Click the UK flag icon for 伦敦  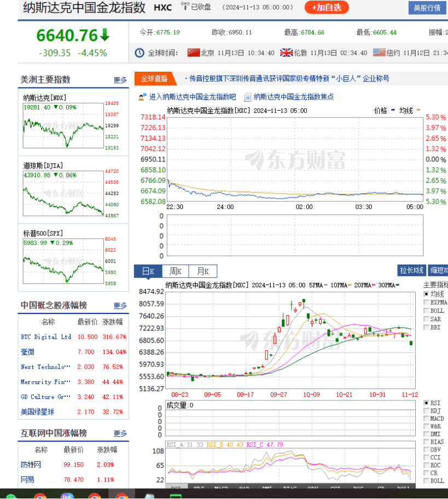click(x=287, y=53)
